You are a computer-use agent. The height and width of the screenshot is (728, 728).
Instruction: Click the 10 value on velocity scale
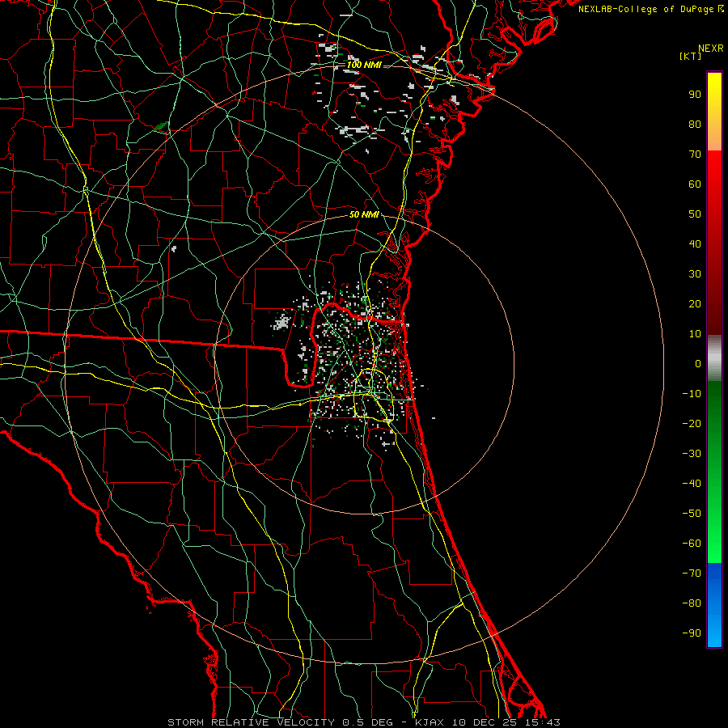point(695,334)
